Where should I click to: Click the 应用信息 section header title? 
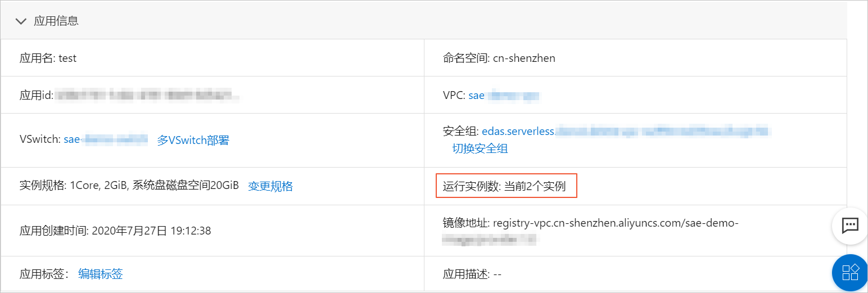click(x=56, y=21)
